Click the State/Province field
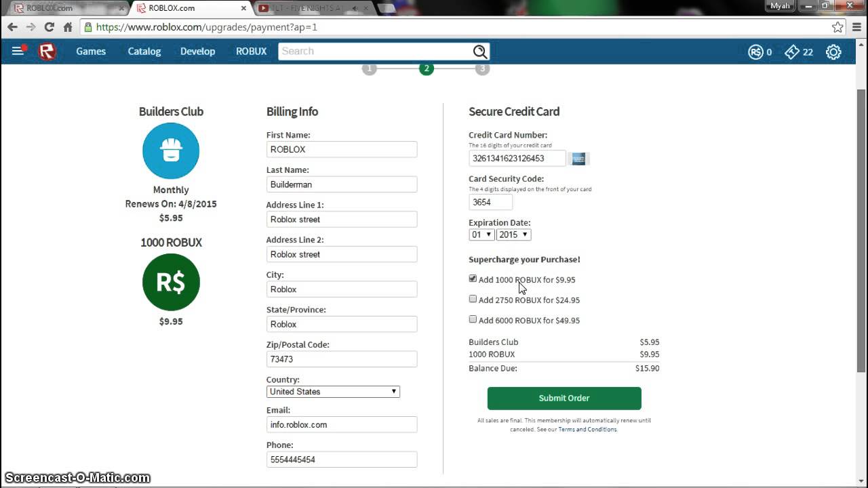 (342, 324)
